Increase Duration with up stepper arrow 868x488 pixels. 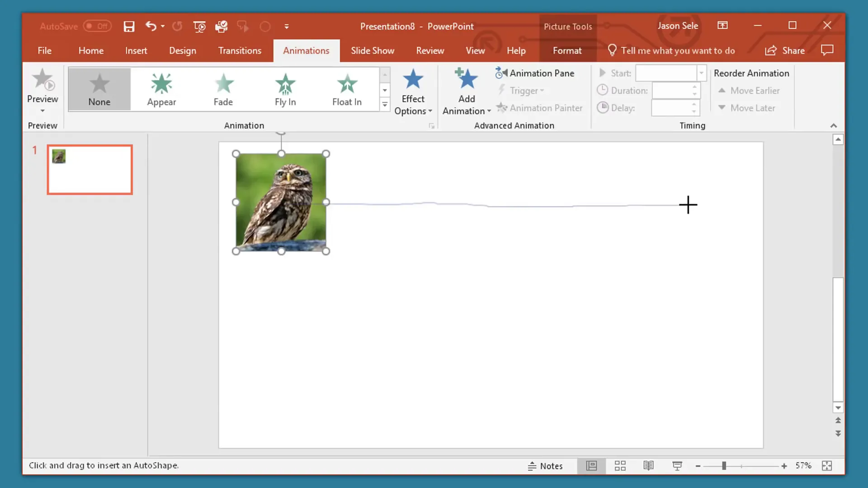pyautogui.click(x=695, y=87)
